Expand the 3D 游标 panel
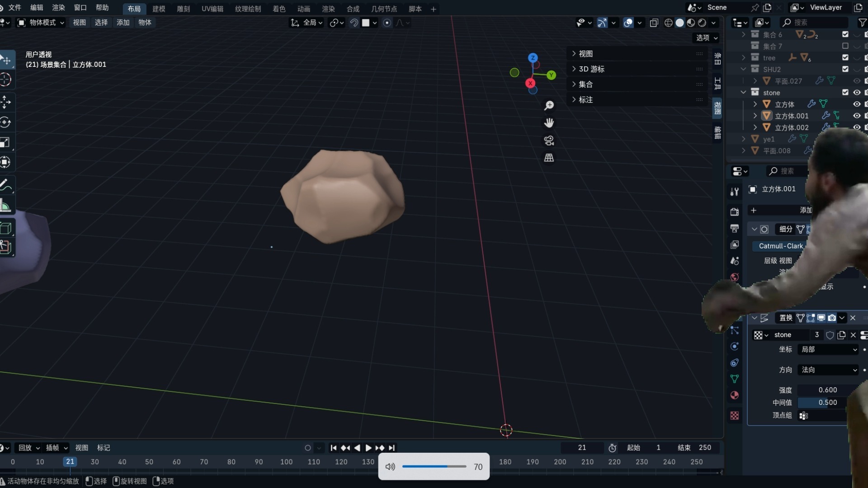Viewport: 868px width, 488px height. 637,69
